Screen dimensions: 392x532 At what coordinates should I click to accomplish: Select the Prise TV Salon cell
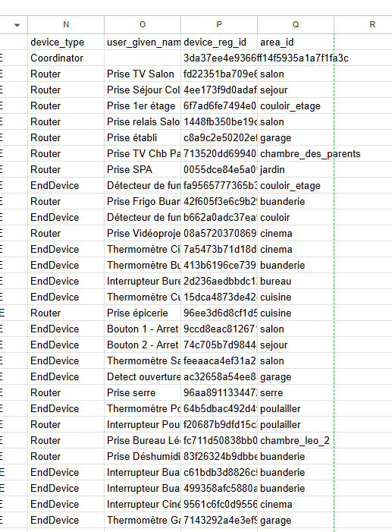point(143,74)
